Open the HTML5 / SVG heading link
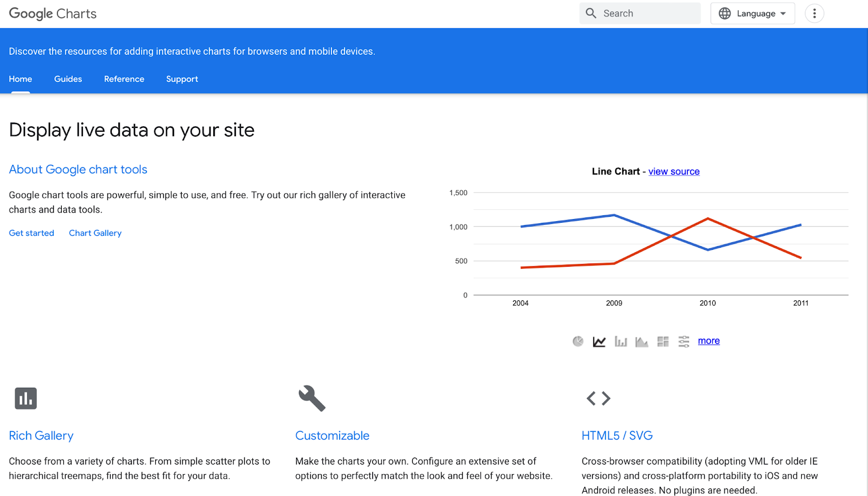 point(617,436)
